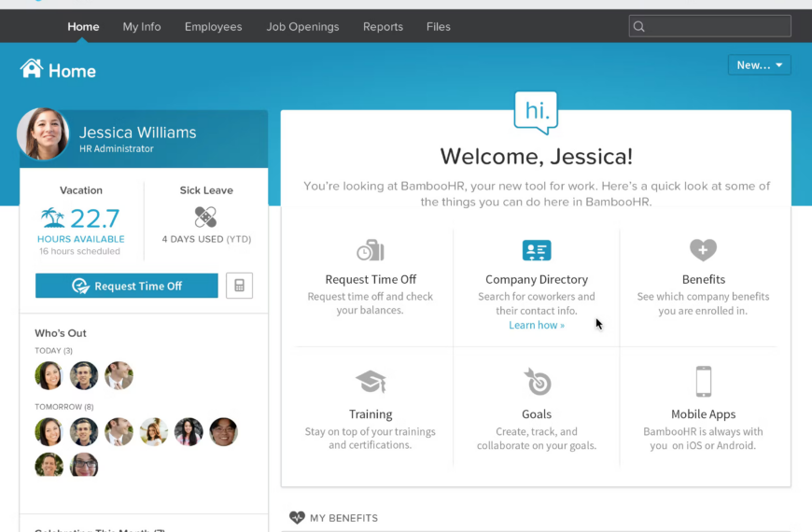This screenshot has width=812, height=532.
Task: Click the Request Time Off clock suitcase icon
Action: pyautogui.click(x=371, y=250)
